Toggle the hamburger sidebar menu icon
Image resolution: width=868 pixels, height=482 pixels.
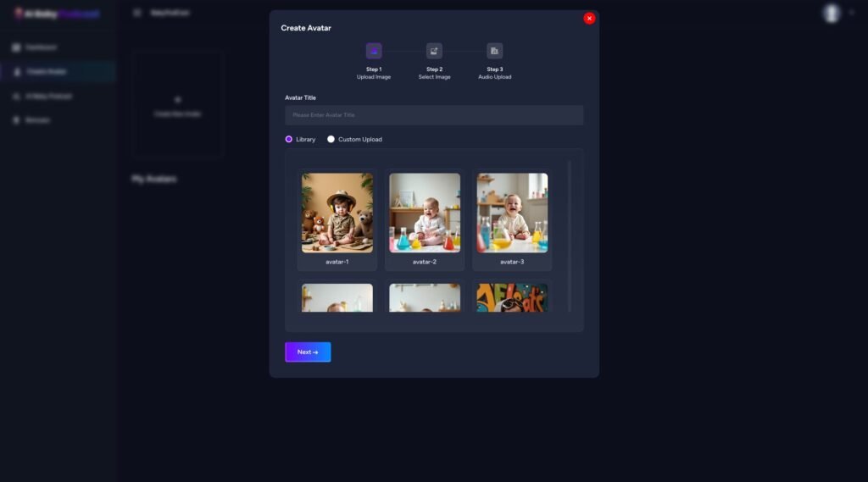click(x=137, y=12)
